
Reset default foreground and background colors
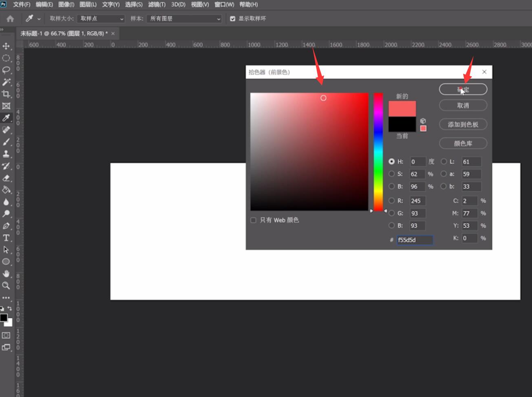pos(2,309)
